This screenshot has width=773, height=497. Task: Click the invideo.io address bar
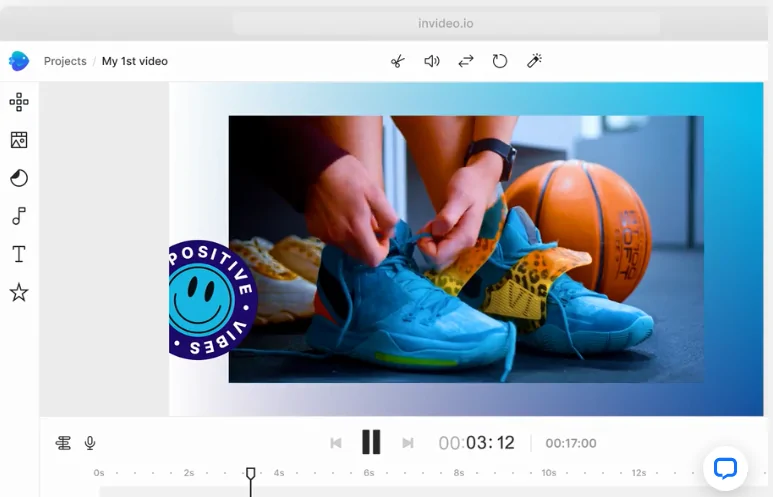(x=446, y=23)
